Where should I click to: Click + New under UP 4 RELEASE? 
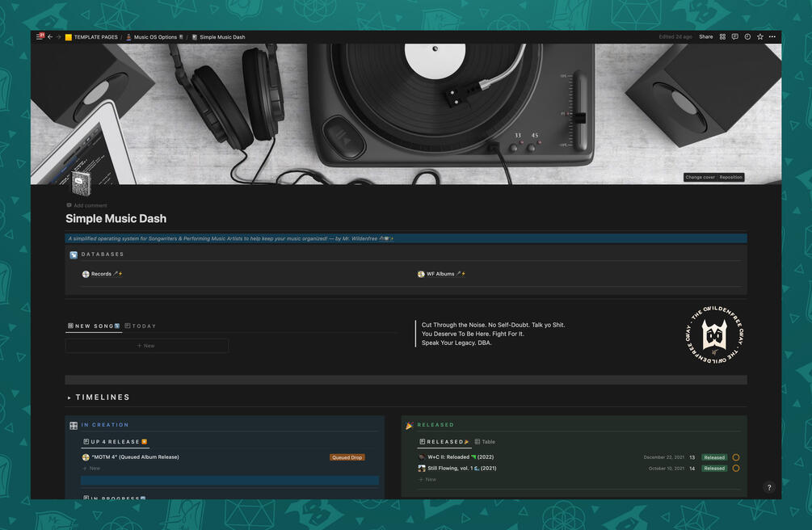coord(91,469)
